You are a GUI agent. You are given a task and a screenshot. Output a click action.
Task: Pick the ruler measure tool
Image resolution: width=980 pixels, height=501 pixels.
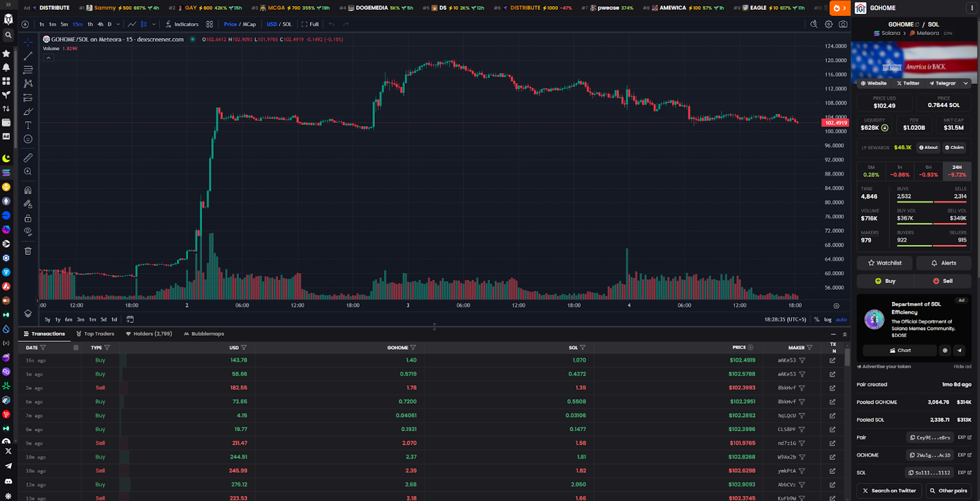[28, 158]
